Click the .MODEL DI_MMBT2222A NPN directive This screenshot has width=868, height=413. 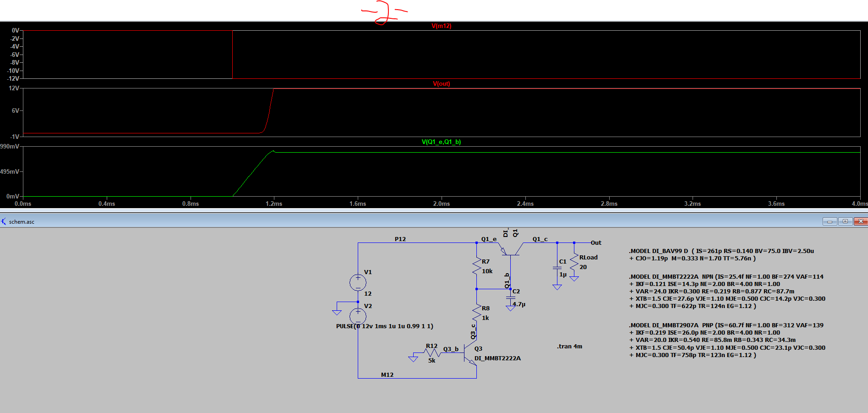click(x=727, y=292)
